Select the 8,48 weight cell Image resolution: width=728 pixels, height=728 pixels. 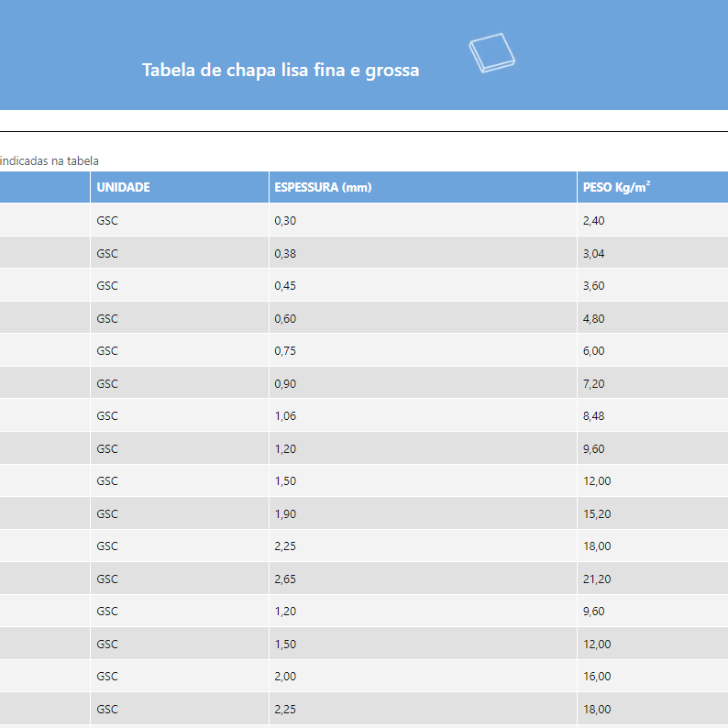(x=594, y=416)
